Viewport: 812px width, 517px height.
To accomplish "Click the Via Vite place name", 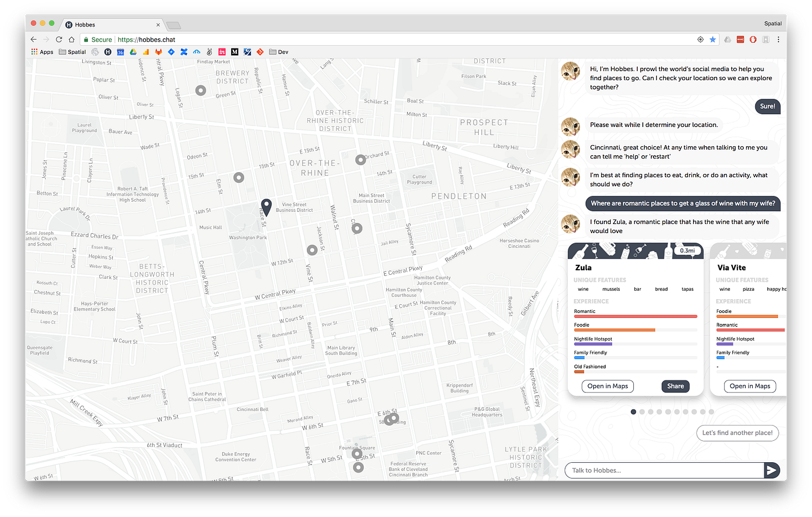I will 731,268.
